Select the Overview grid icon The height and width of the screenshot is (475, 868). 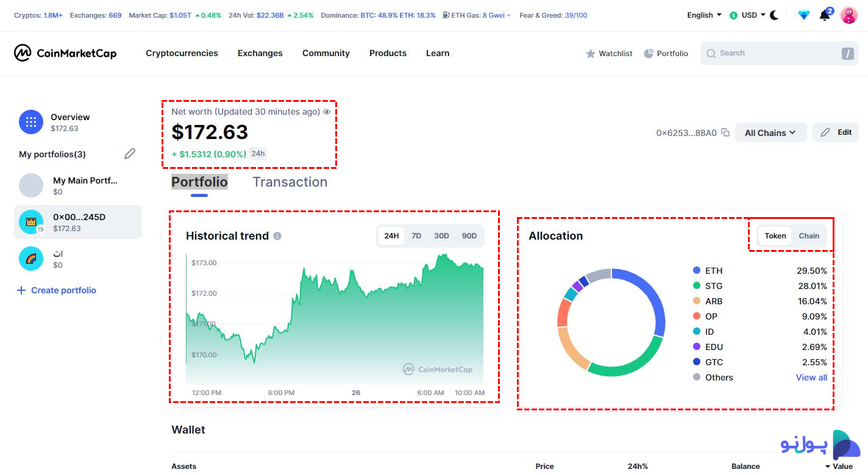point(31,122)
